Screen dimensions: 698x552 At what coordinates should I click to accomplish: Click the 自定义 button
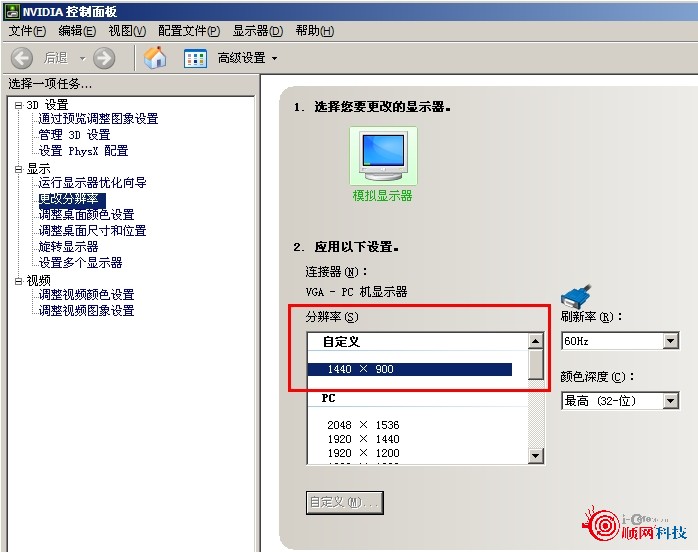point(345,503)
